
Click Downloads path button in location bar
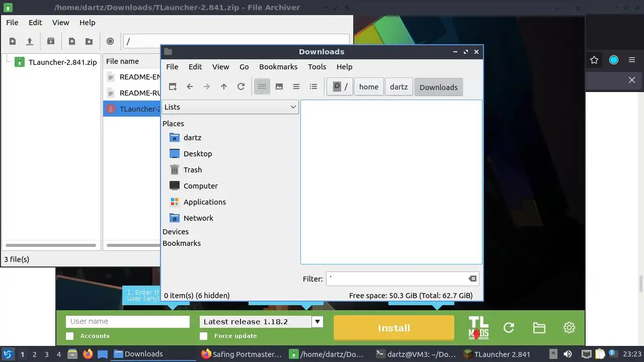[x=439, y=87]
